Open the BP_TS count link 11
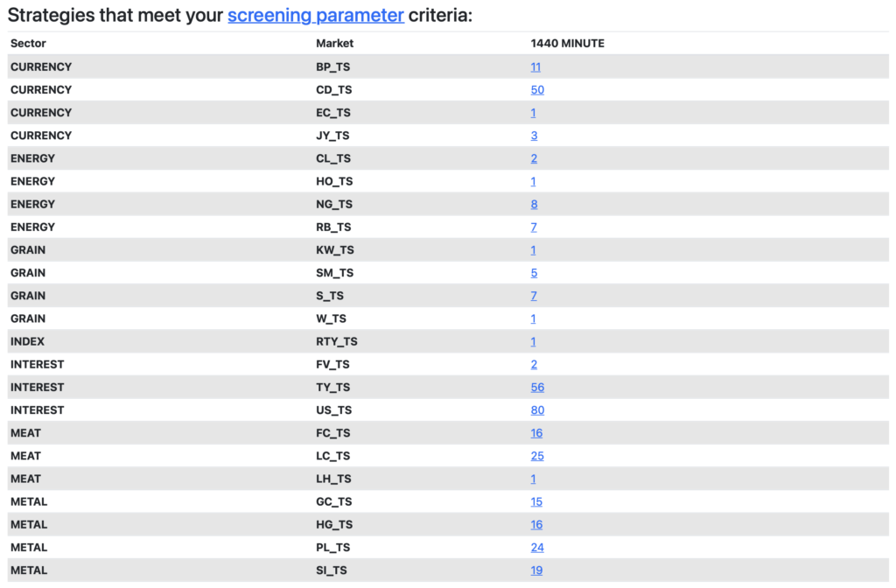896x588 pixels. [x=535, y=66]
